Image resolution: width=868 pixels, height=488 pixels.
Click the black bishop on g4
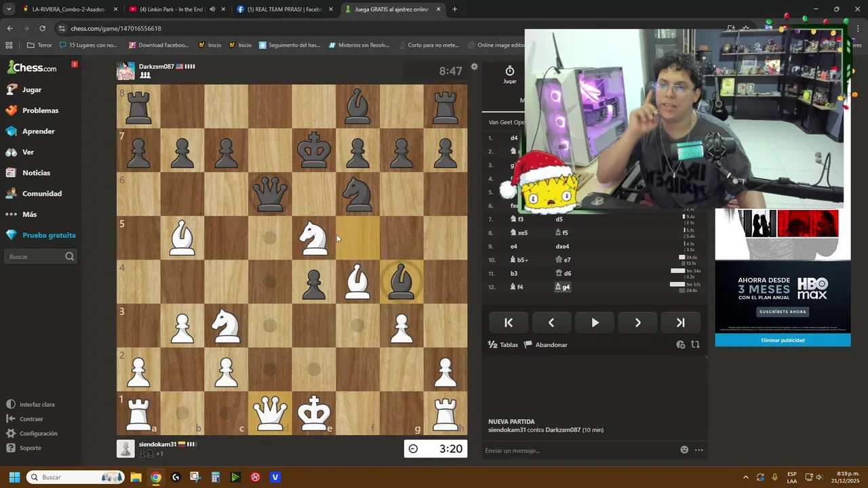pyautogui.click(x=401, y=281)
